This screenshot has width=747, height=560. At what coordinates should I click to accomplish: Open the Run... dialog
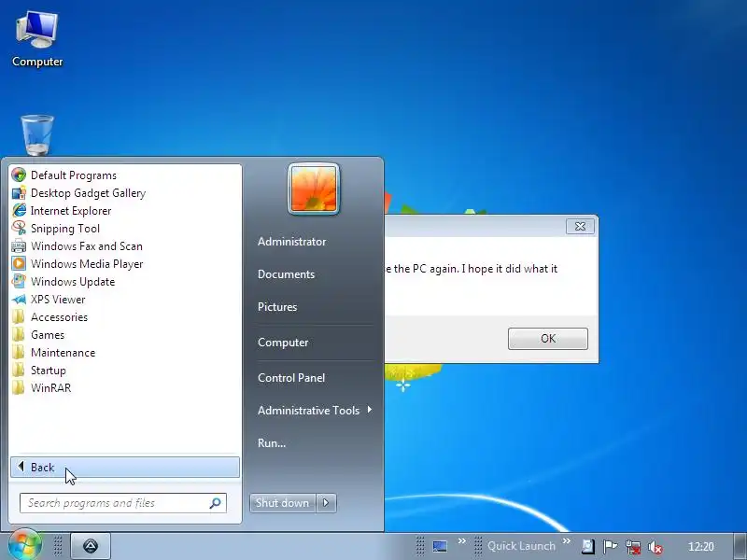click(x=272, y=442)
